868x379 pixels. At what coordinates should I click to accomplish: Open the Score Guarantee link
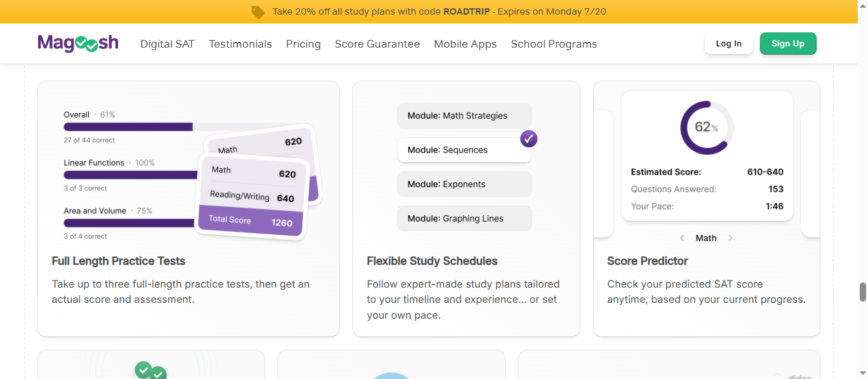pos(377,44)
